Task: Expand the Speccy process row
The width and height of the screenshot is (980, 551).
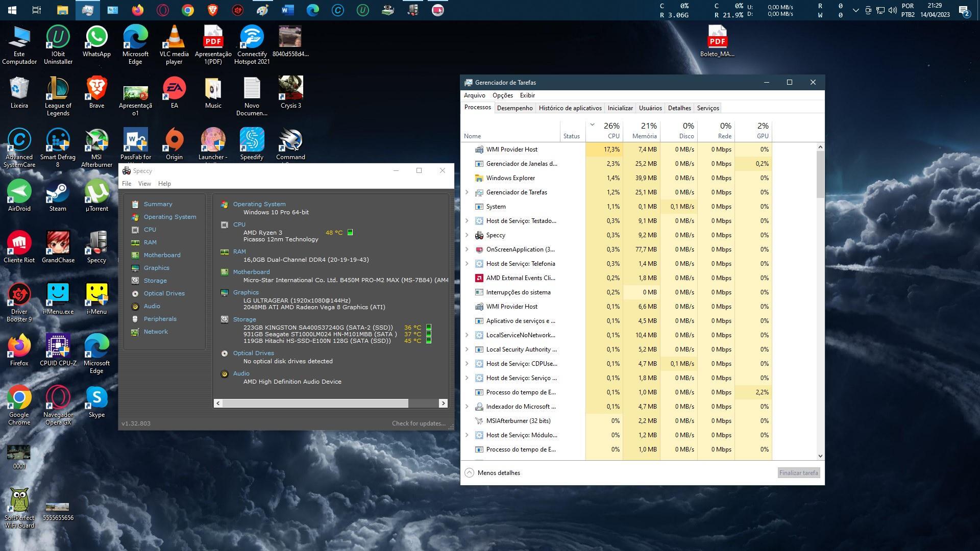Action: click(x=467, y=235)
